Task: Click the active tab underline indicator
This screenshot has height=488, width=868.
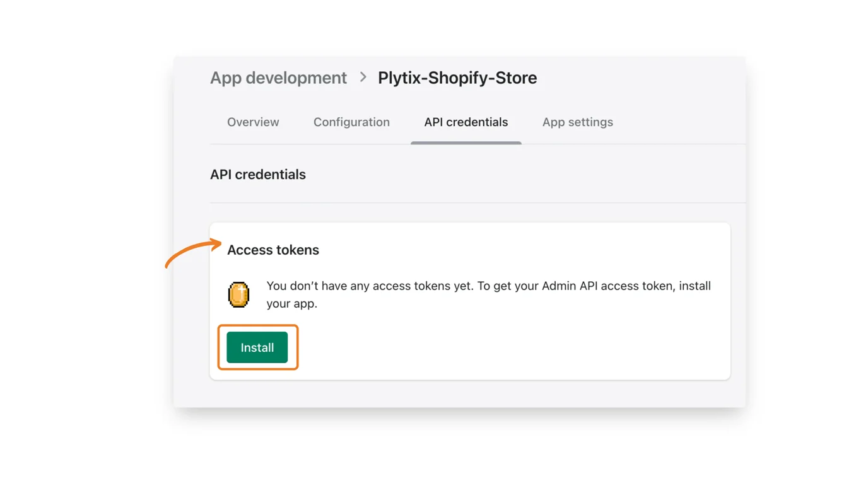Action: pyautogui.click(x=466, y=142)
